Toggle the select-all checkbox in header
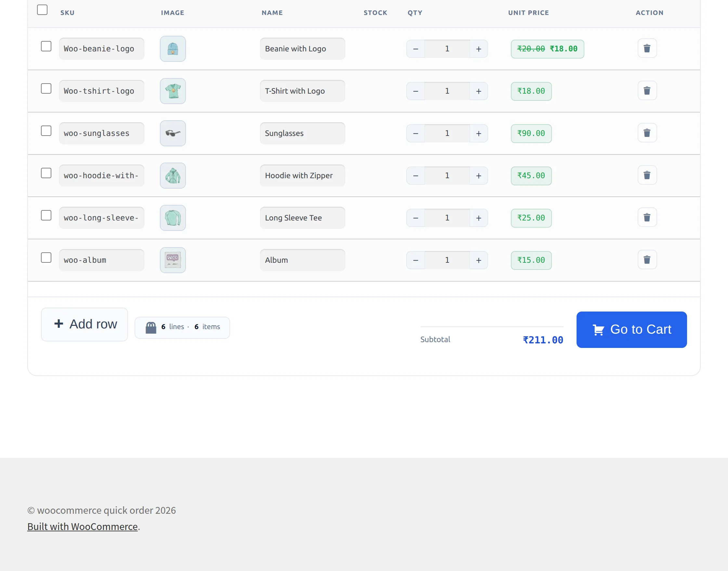The width and height of the screenshot is (728, 571). 42,10
